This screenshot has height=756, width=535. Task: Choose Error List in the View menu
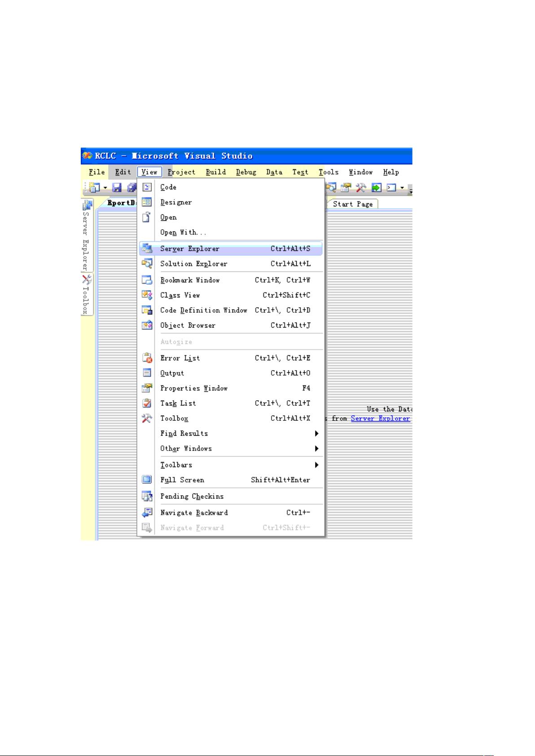click(x=180, y=358)
